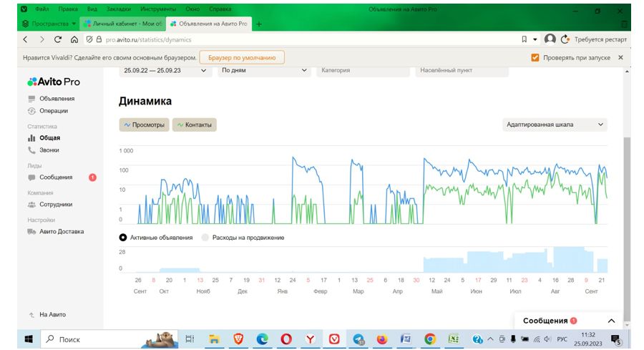Expand the bookmark dropdown arrow
The image size is (644, 350).
tap(535, 39)
